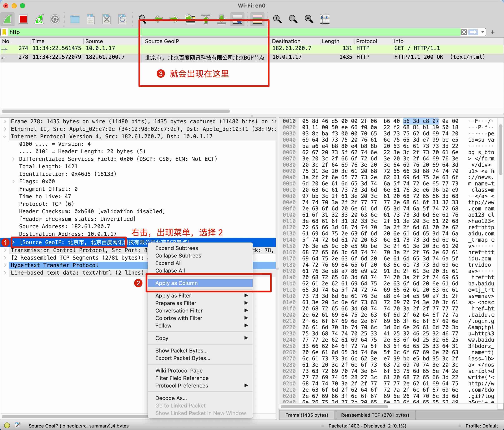Click the zoom out magnifier icon
The height and width of the screenshot is (430, 504).
[x=294, y=19]
